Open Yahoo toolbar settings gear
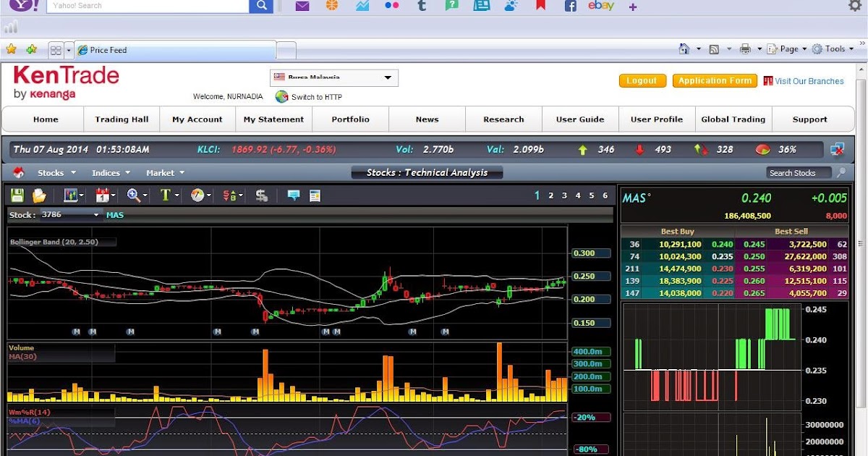This screenshot has width=868, height=456. (855, 6)
